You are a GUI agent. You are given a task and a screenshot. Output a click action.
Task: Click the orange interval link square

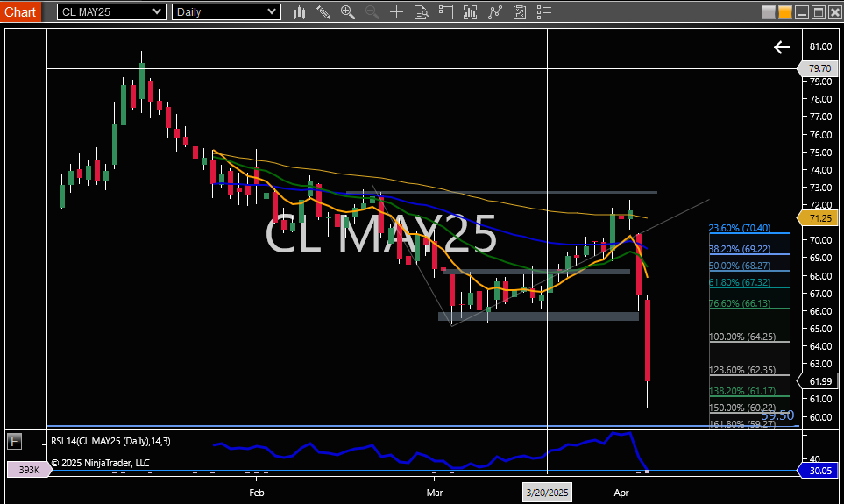point(784,12)
